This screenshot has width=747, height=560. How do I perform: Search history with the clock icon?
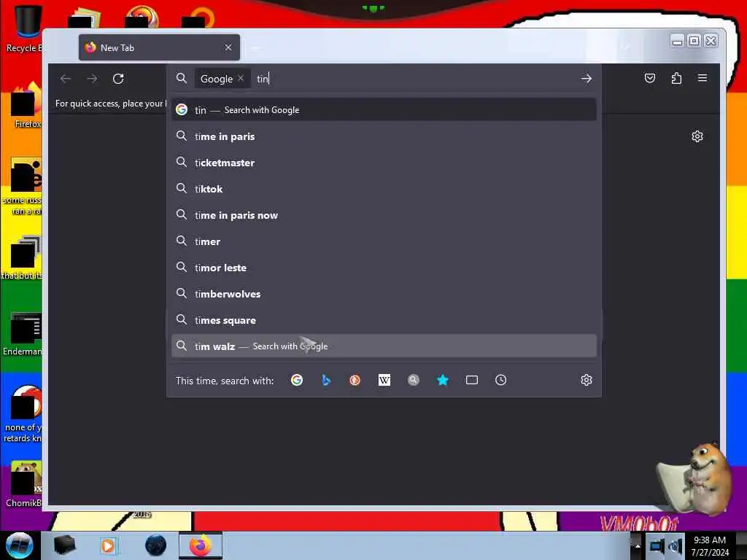click(x=500, y=380)
